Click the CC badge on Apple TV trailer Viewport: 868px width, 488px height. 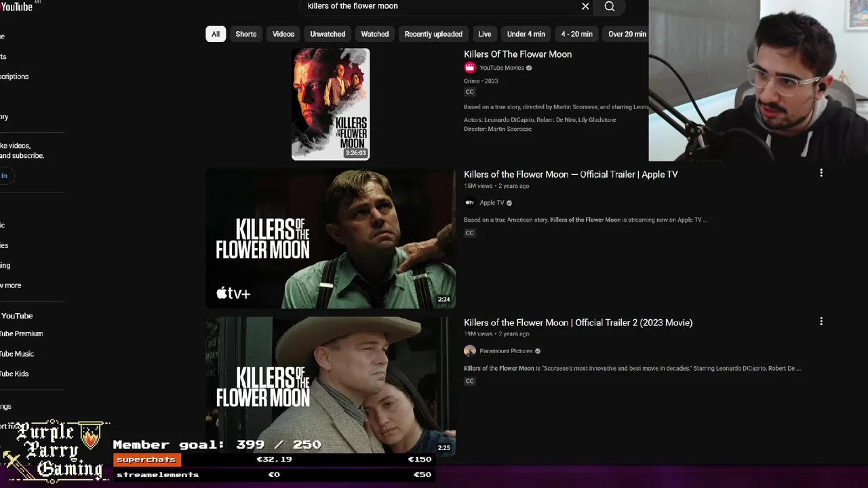point(469,233)
